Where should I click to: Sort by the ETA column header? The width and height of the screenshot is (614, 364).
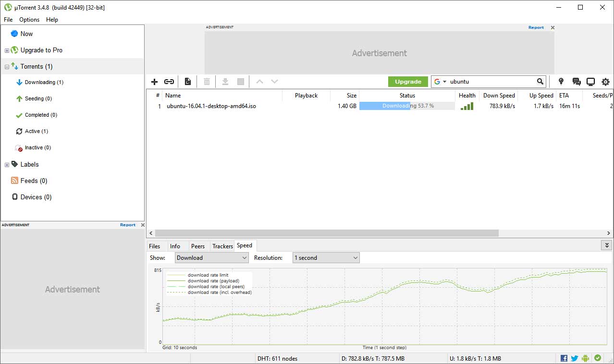[x=569, y=96]
